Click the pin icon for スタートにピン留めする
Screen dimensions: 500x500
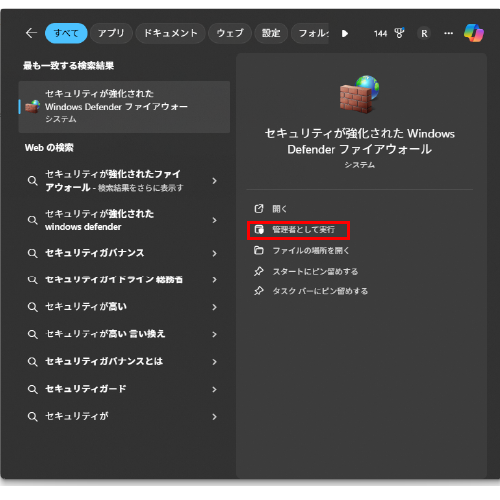pos(259,271)
